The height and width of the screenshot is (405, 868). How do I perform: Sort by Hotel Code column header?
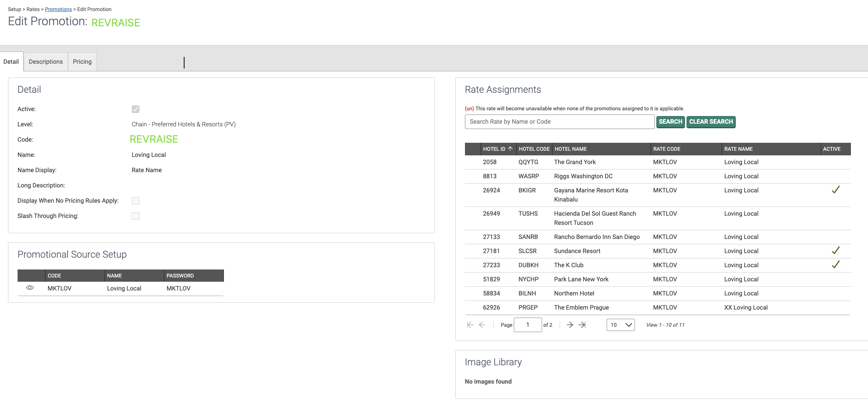[534, 149]
